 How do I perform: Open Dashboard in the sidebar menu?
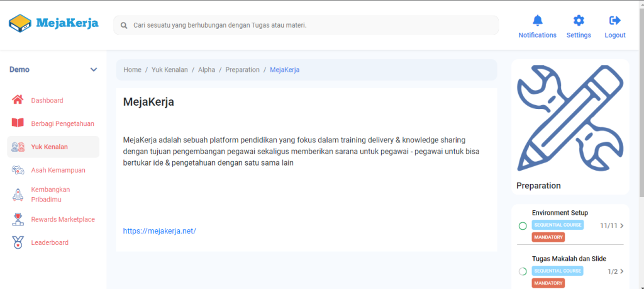[x=53, y=100]
